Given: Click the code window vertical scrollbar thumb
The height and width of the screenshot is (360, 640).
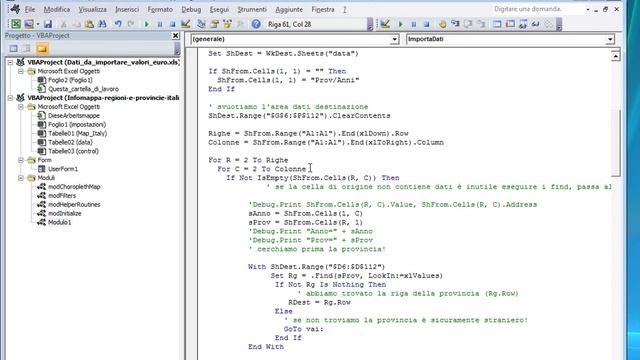Looking at the screenshot, I should pos(616,143).
